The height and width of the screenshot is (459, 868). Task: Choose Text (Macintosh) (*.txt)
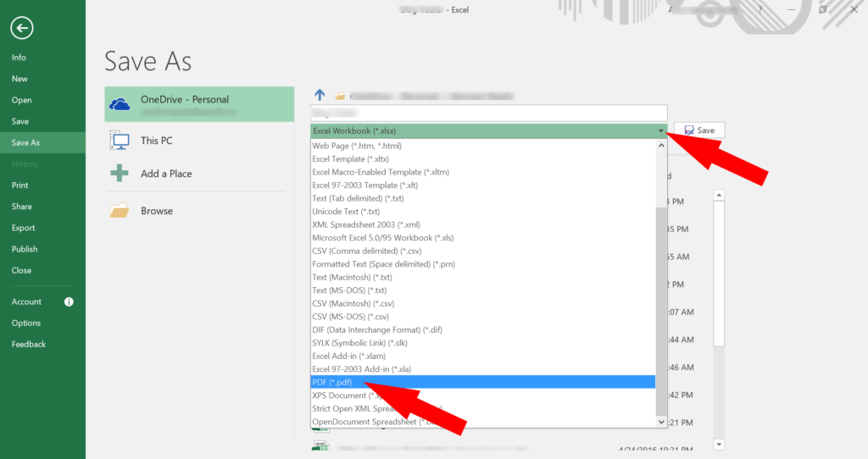483,277
